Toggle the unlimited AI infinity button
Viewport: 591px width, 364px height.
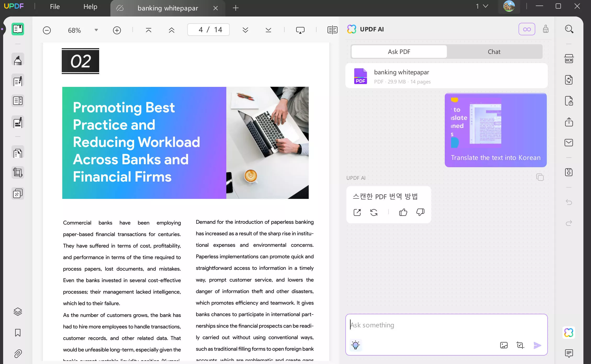point(527,29)
